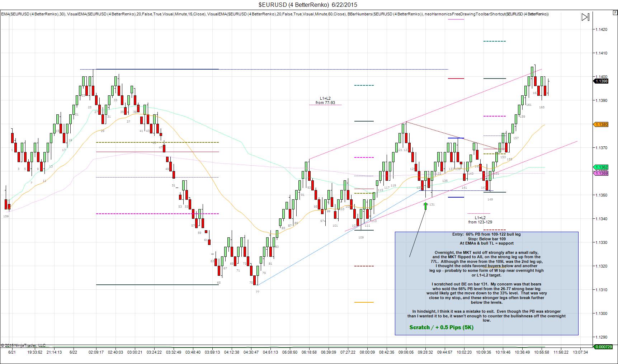The image size is (618, 364).
Task: Click the 11:56:22 time axis label
Action: click(x=561, y=352)
